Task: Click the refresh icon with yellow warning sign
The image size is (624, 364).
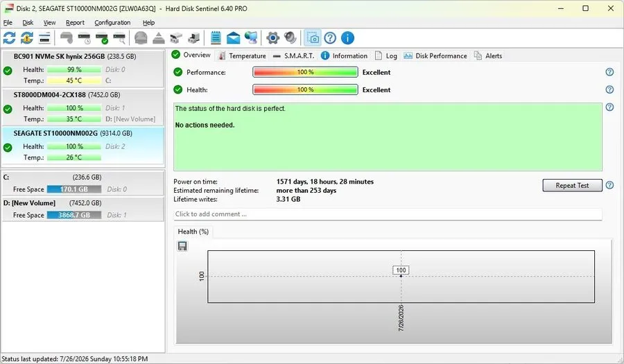Action: coord(27,38)
